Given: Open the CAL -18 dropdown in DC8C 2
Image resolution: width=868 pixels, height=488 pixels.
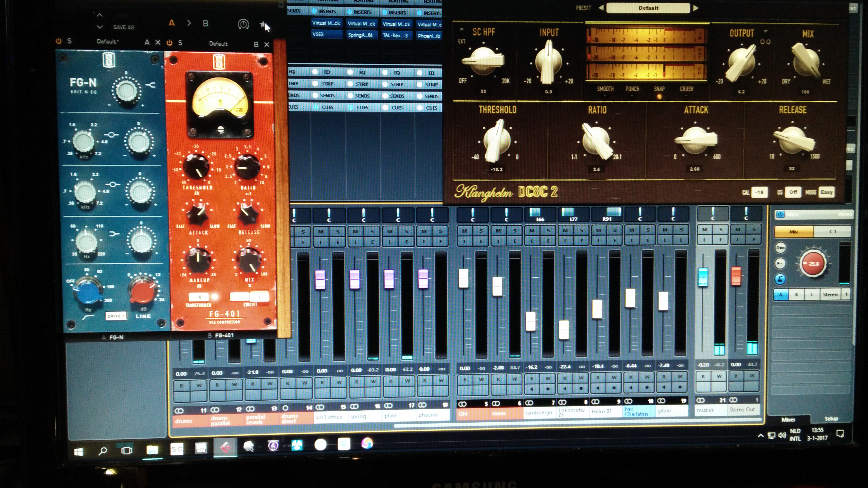Looking at the screenshot, I should point(759,192).
